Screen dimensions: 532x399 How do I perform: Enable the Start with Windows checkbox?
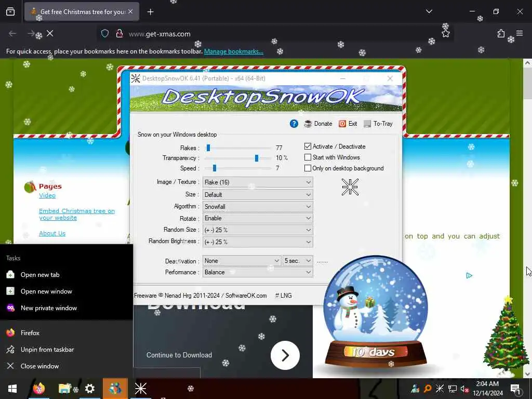click(308, 157)
